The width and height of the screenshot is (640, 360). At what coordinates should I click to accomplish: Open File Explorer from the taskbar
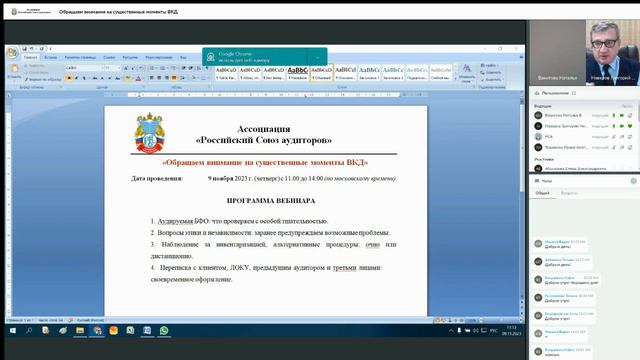[80, 331]
